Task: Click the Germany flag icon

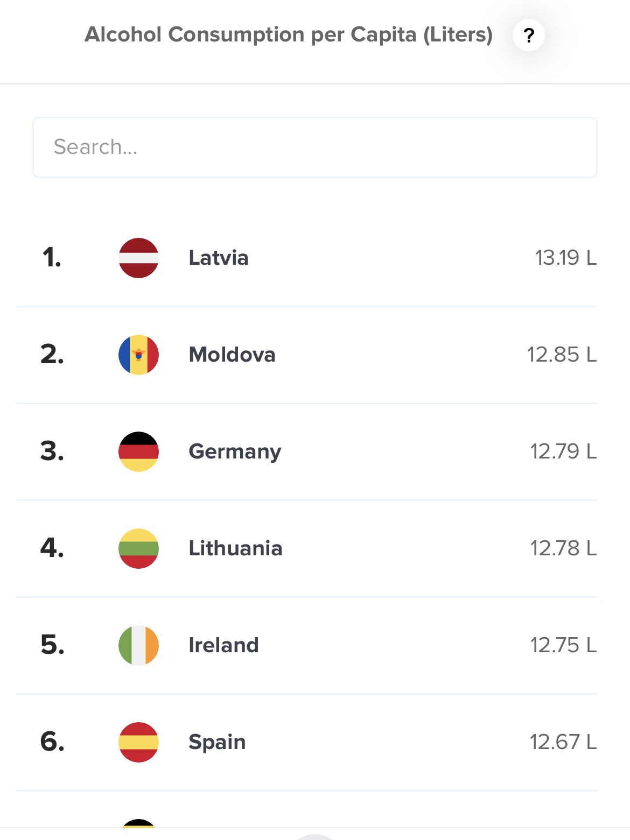Action: coord(138,451)
